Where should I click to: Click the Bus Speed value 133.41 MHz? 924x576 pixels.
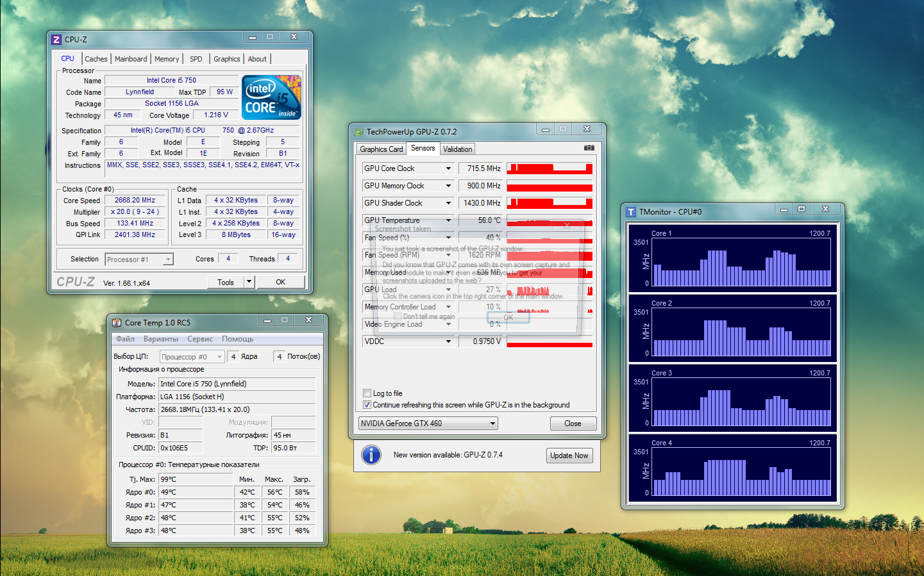135,223
